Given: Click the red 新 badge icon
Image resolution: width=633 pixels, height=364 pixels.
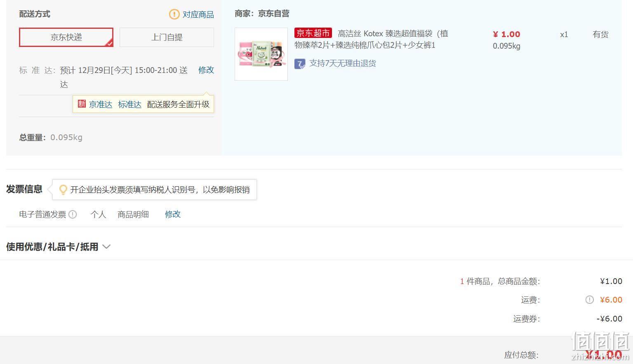Looking at the screenshot, I should (x=82, y=104).
